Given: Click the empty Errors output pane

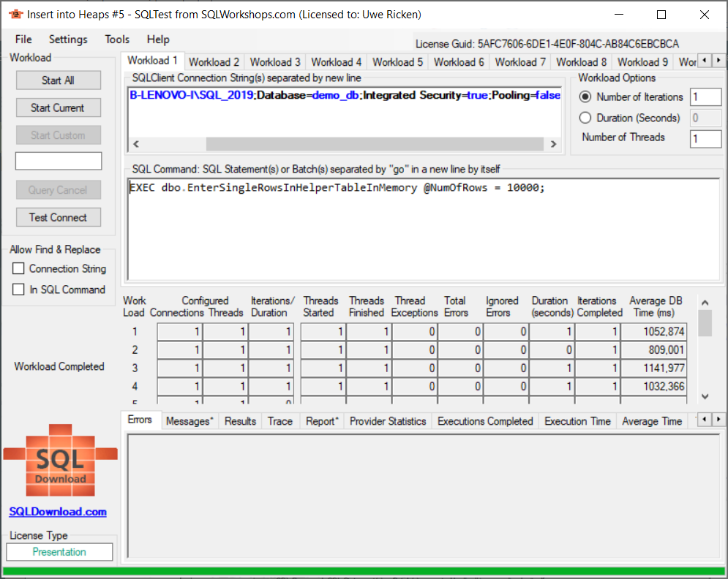Looking at the screenshot, I should point(424,496).
